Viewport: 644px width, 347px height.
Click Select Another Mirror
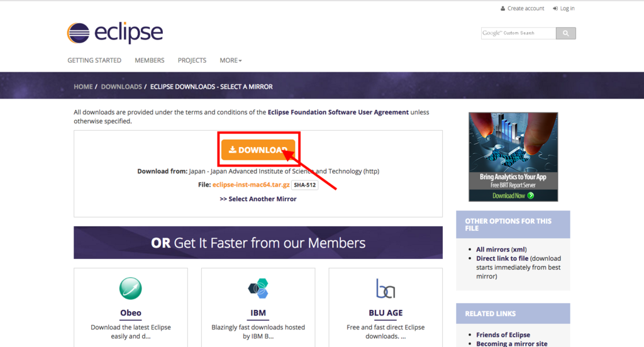tap(258, 199)
